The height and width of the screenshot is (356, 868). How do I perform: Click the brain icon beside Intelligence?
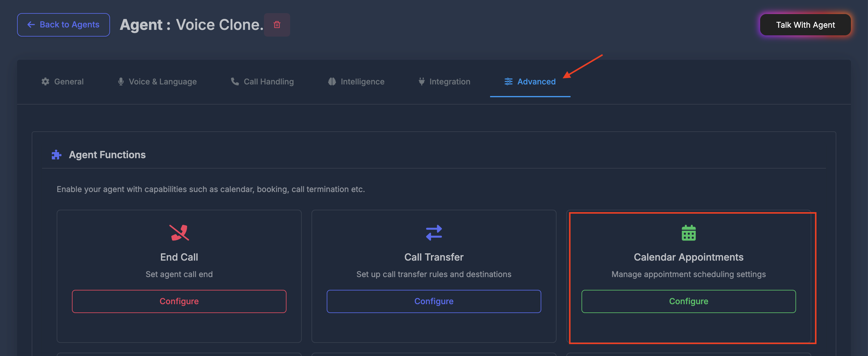tap(332, 82)
